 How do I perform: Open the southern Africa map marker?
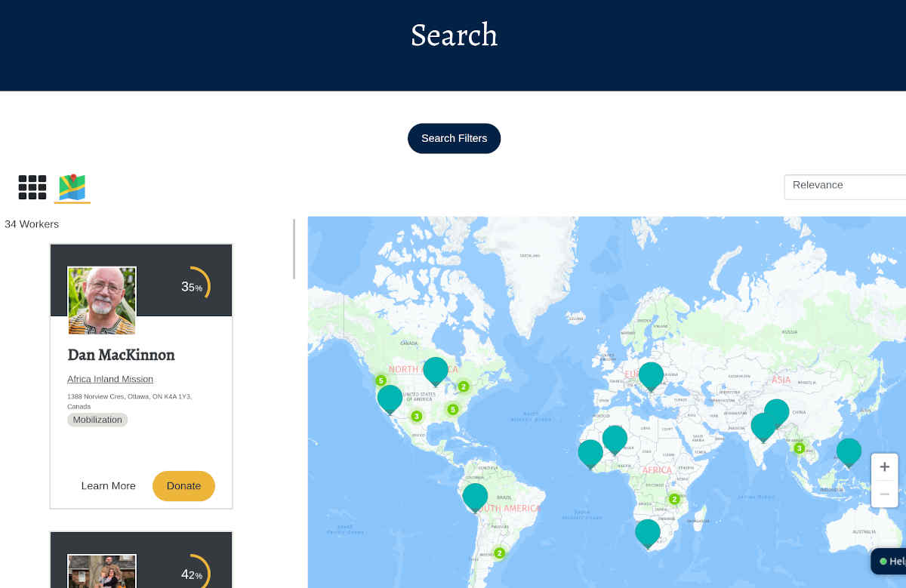point(648,534)
